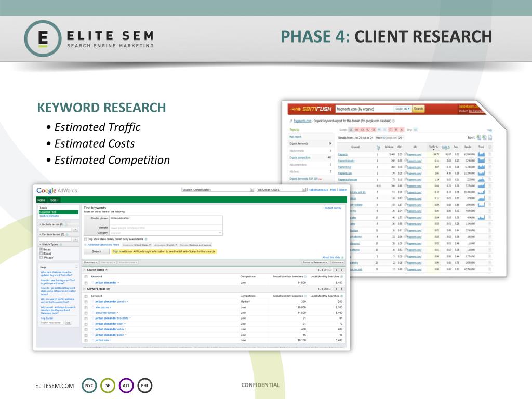Click the PHL office circle badge
The height and width of the screenshot is (399, 532).
click(145, 385)
